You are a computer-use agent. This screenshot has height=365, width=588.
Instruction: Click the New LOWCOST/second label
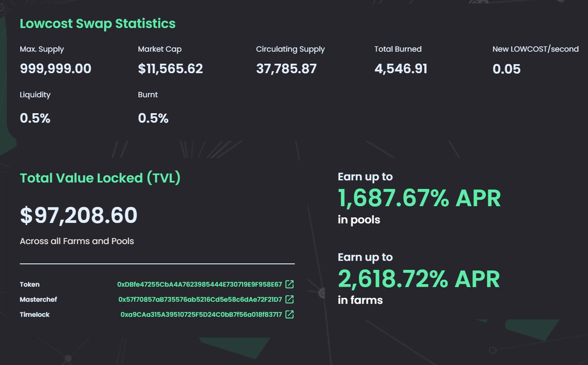pyautogui.click(x=536, y=49)
